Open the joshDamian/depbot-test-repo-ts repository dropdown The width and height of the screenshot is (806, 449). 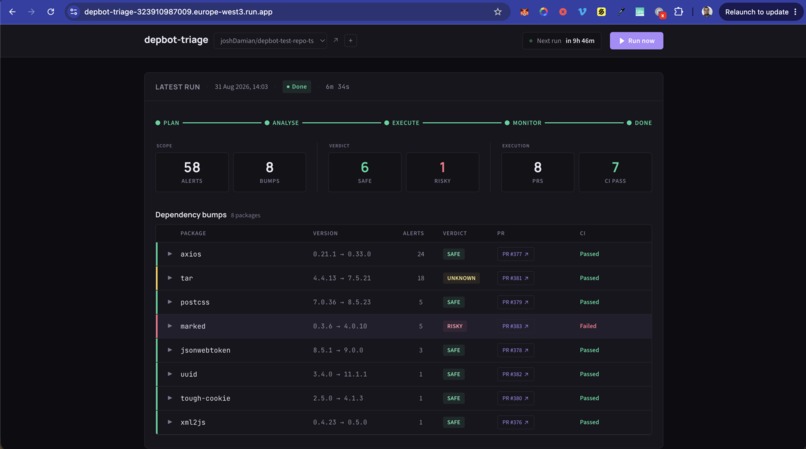click(x=270, y=41)
